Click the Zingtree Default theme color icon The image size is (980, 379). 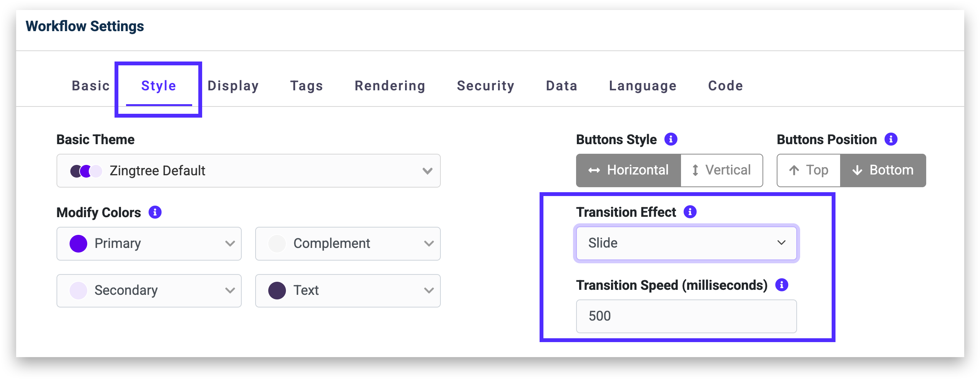point(86,171)
